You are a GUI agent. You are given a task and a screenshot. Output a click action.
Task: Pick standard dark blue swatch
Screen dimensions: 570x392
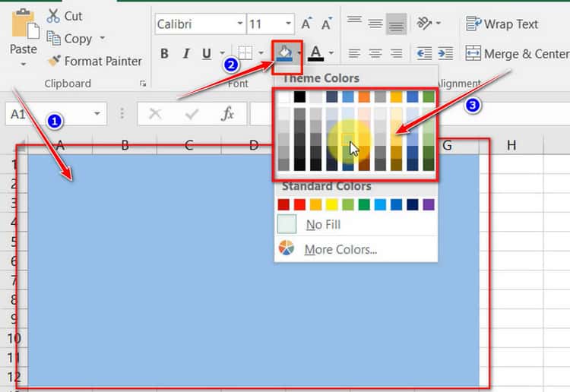click(x=412, y=204)
